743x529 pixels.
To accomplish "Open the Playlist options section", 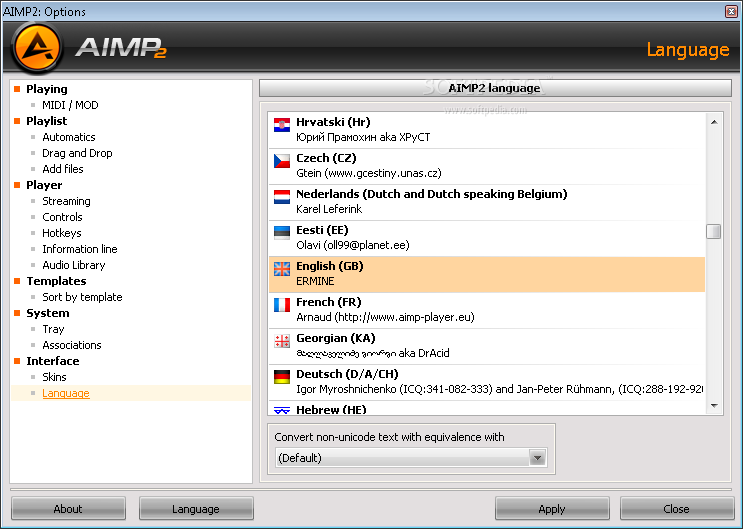I will pyautogui.click(x=46, y=121).
